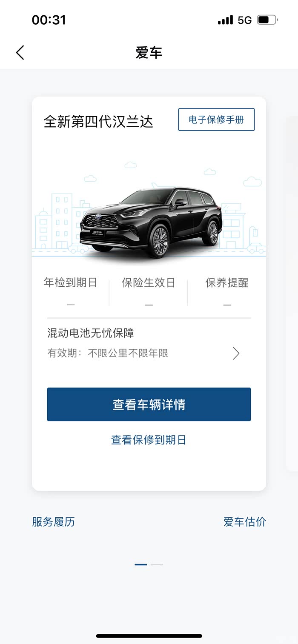Expand 混动电池无忧保障 chevron arrow
Viewport: 298px width, 644px height.
[x=236, y=353]
